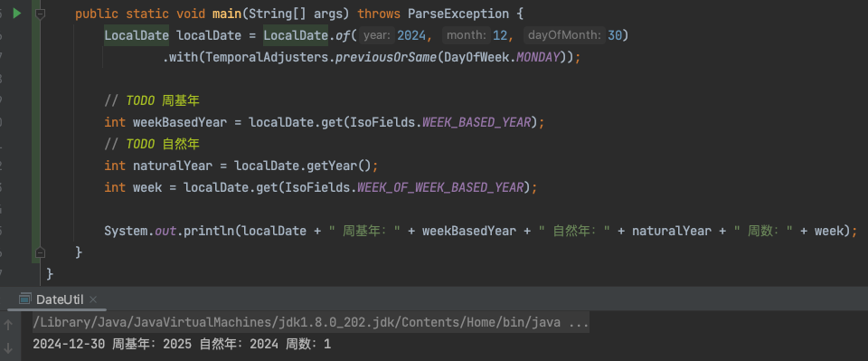Click the WEEK_BASED_YEAR constant

pos(476,122)
